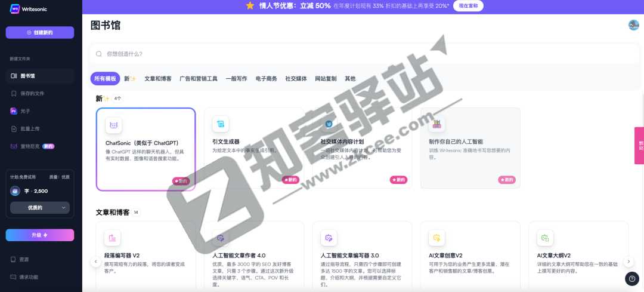
Task: Open the ChatSonic template icon
Action: [x=114, y=125]
